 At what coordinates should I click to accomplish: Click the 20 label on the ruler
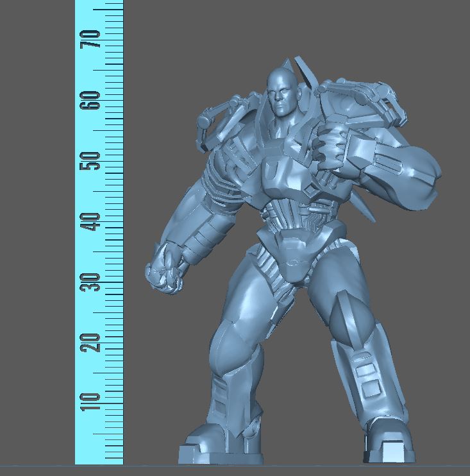pyautogui.click(x=90, y=343)
